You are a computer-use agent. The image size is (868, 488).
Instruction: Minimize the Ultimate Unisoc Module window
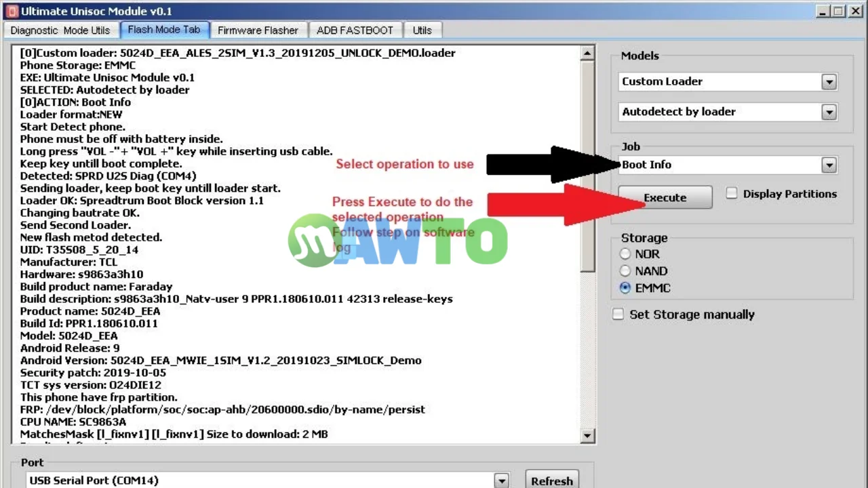click(821, 11)
